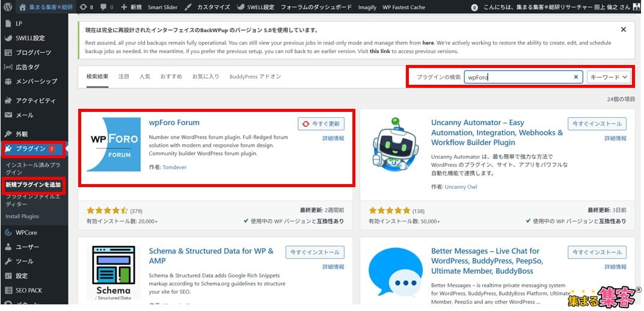Open author link Uncanny Owl
644x311 pixels.
461,186
